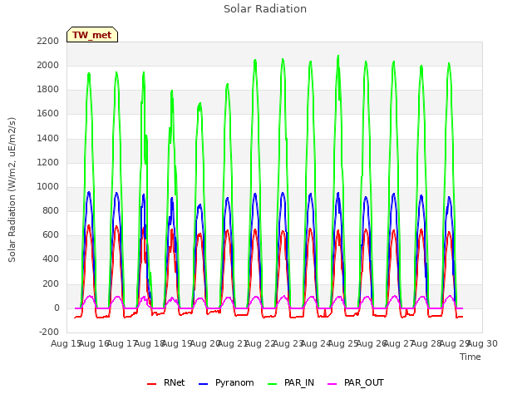Click the TW_met annotation label
Viewport: 532px width, 399px height.
coord(92,35)
